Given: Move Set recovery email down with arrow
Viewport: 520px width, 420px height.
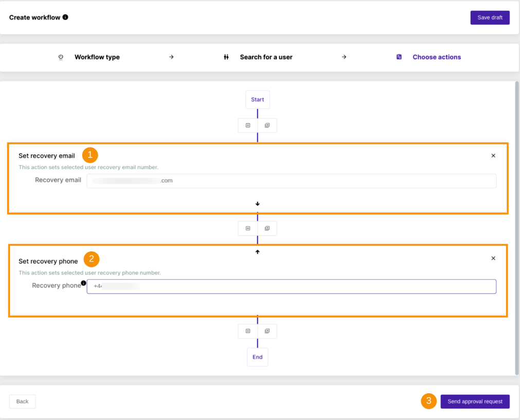Looking at the screenshot, I should pyautogui.click(x=258, y=204).
